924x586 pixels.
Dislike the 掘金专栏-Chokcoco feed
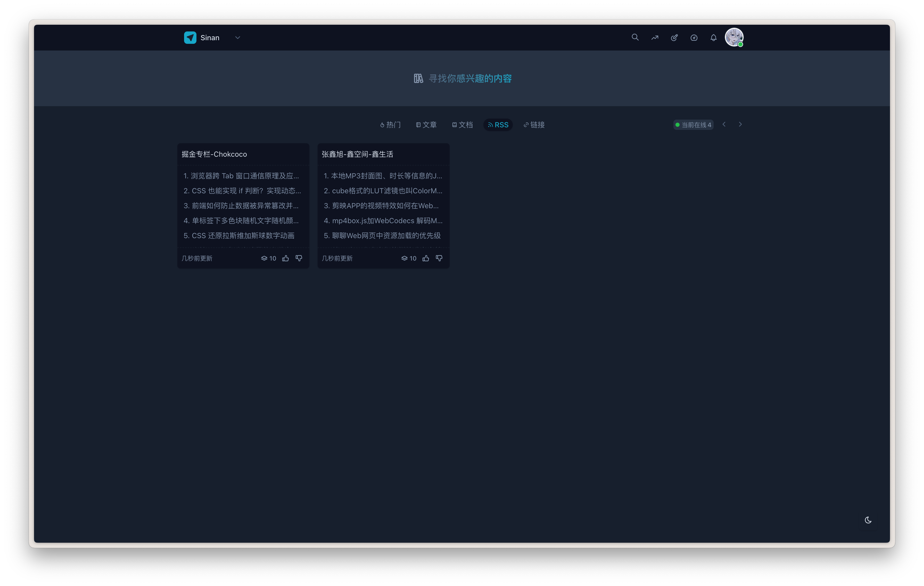(299, 258)
